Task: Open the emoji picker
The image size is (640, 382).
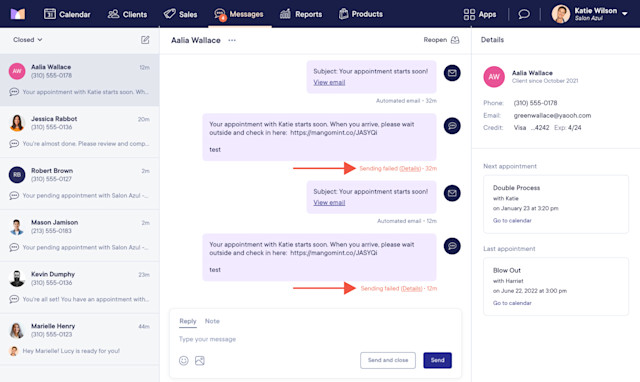Action: (184, 360)
